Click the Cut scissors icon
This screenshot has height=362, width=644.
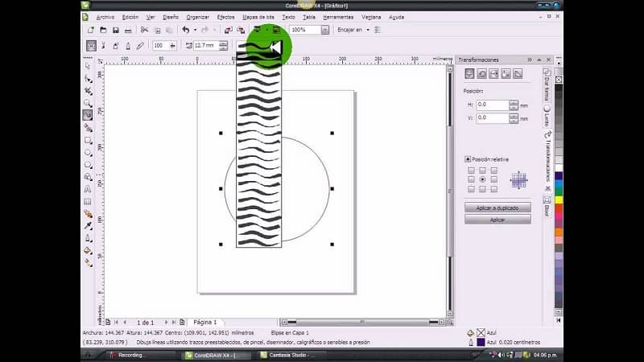tap(144, 30)
